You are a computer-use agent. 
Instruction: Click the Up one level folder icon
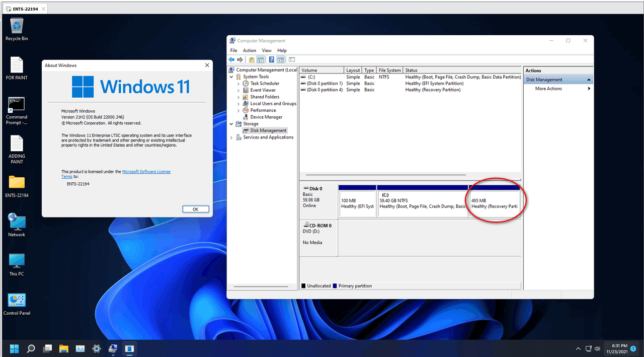pos(252,59)
